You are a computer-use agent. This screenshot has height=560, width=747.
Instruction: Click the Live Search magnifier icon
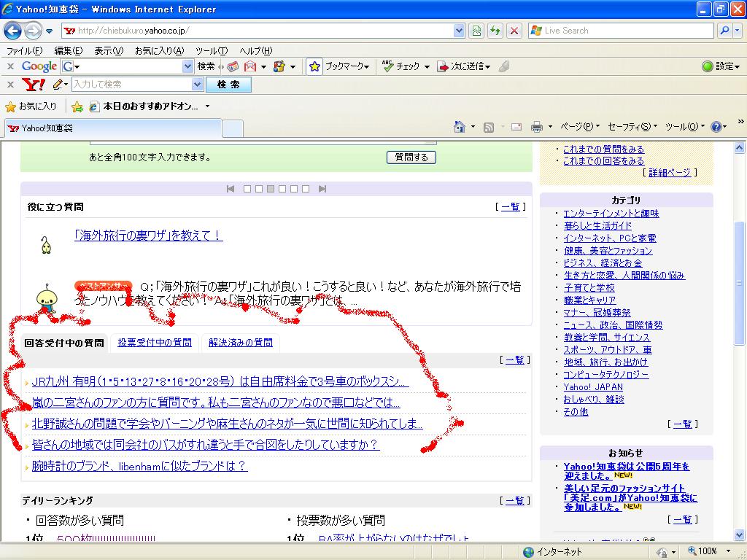pos(724,31)
